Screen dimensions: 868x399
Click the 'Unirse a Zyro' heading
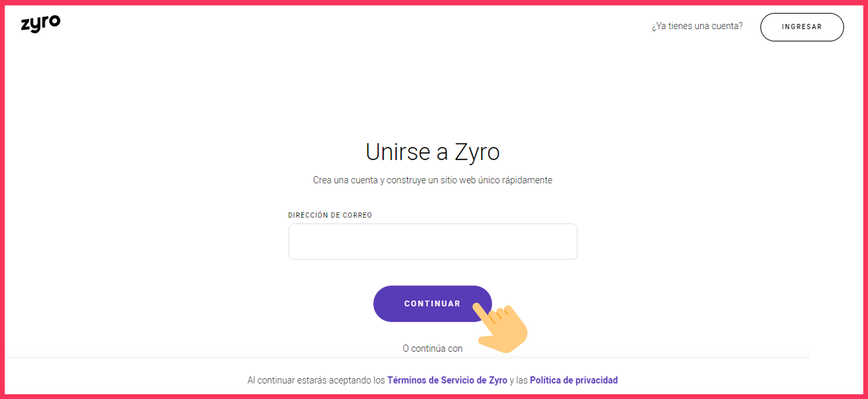pyautogui.click(x=433, y=152)
